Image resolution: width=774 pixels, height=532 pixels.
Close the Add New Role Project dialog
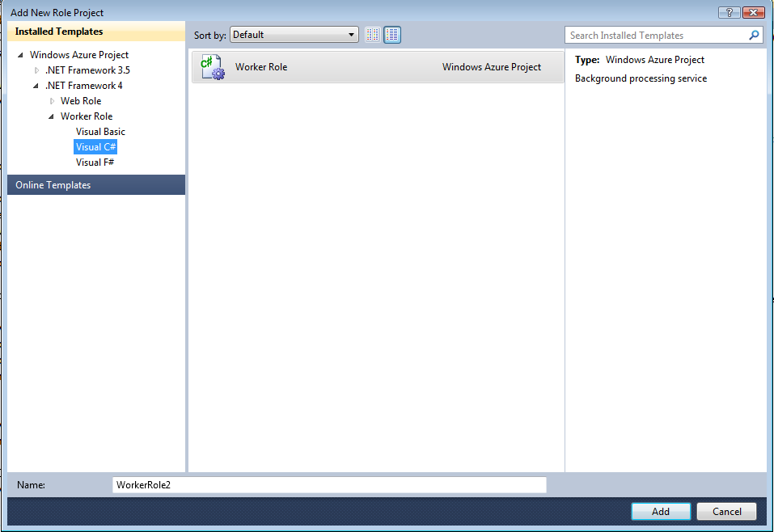point(753,12)
